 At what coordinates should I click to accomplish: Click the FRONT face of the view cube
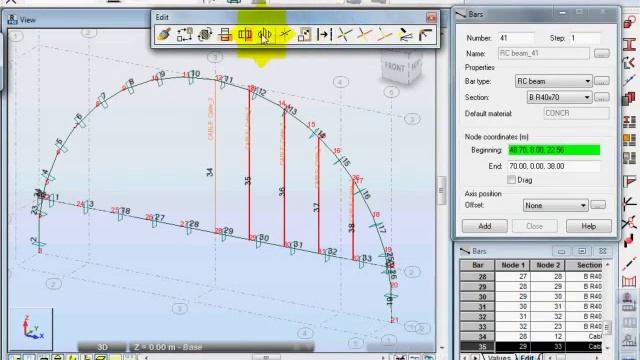click(395, 68)
